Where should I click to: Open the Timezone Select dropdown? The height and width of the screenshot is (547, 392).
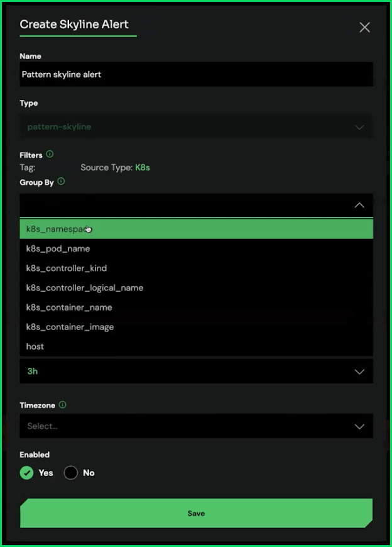(196, 426)
